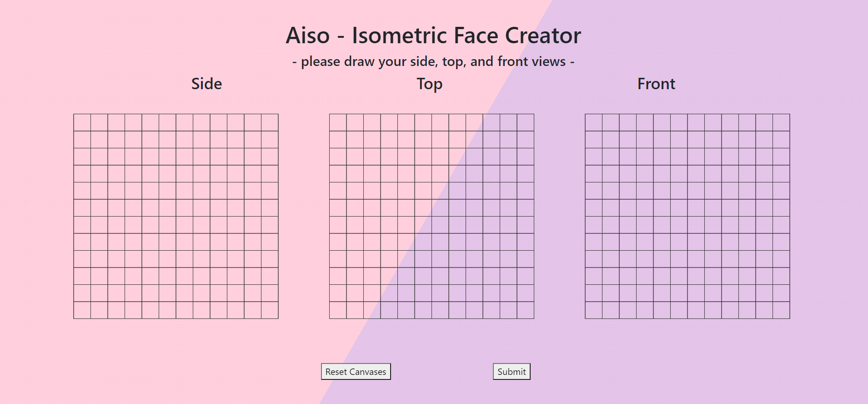This screenshot has width=868, height=404.
Task: Fill second cell in Front grid's first row
Action: pyautogui.click(x=611, y=123)
